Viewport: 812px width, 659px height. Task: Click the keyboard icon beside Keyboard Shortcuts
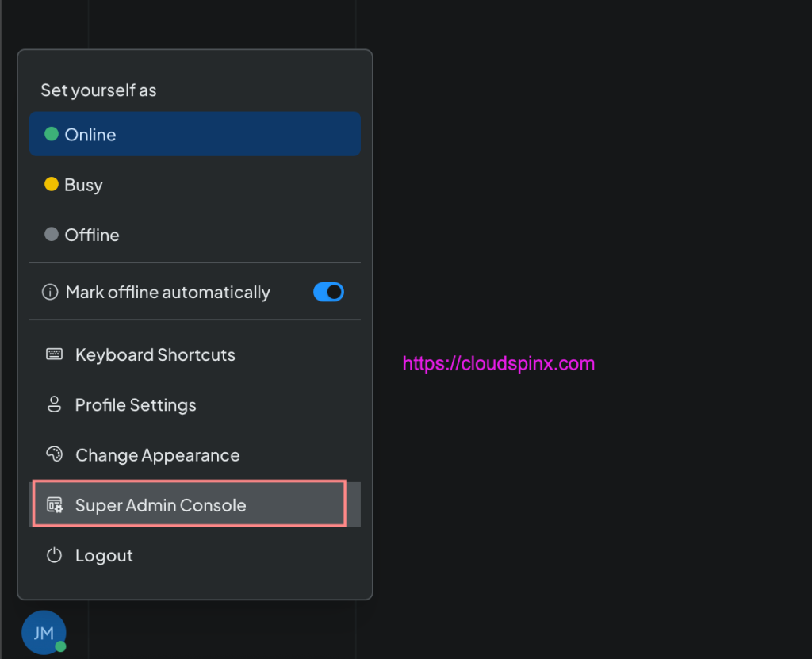pos(54,354)
